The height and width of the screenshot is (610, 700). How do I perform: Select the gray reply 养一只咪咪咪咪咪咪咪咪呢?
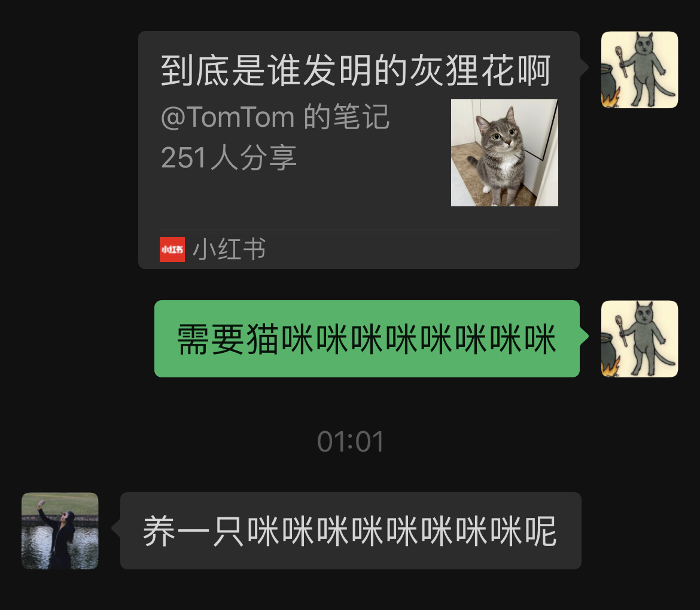point(351,530)
